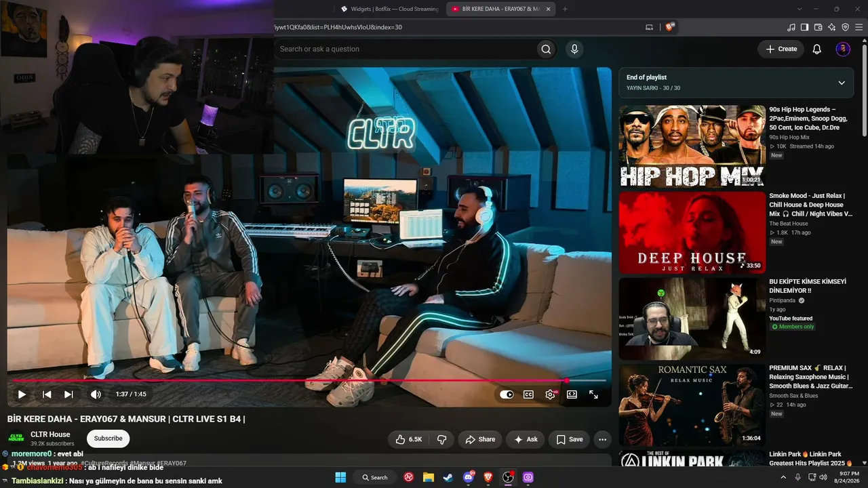Open File Explorer from taskbar
Screen dimensions: 868x488
(429, 477)
